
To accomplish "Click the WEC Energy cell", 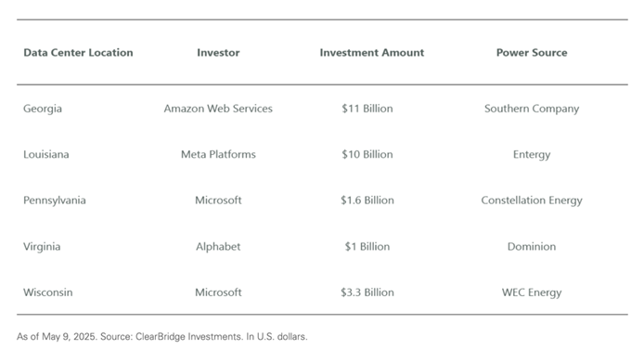I will tap(532, 292).
